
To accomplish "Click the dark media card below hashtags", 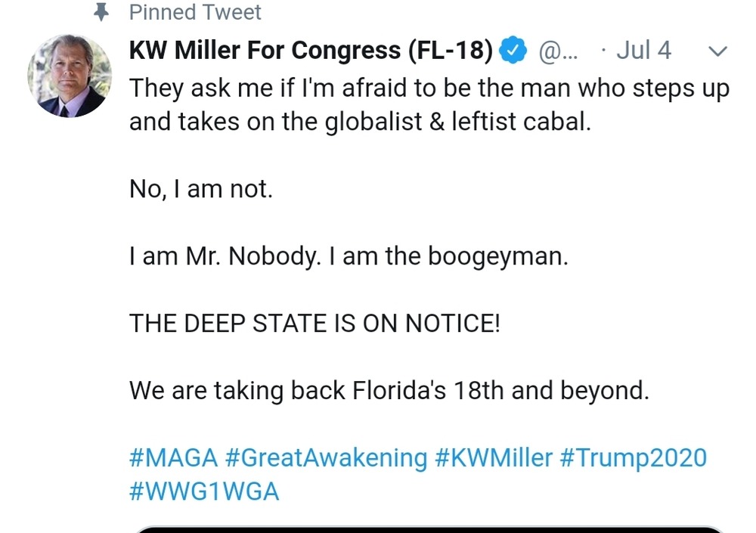I will click(429, 529).
